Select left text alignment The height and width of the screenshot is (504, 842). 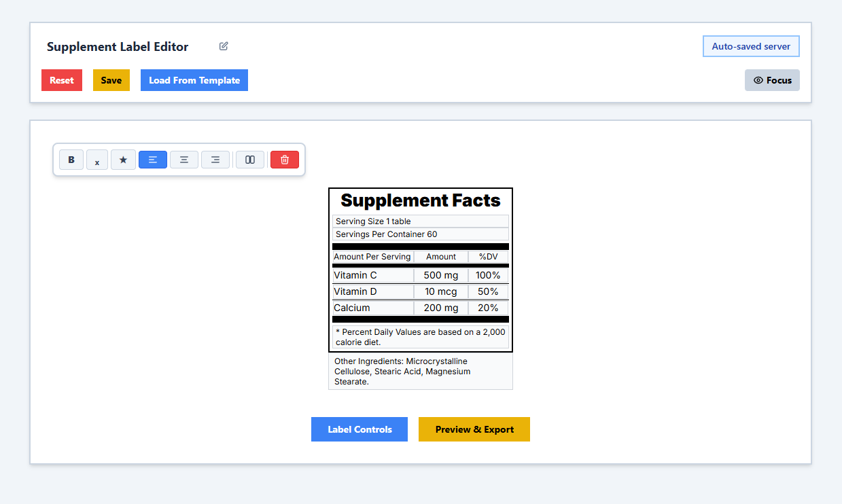tap(153, 160)
